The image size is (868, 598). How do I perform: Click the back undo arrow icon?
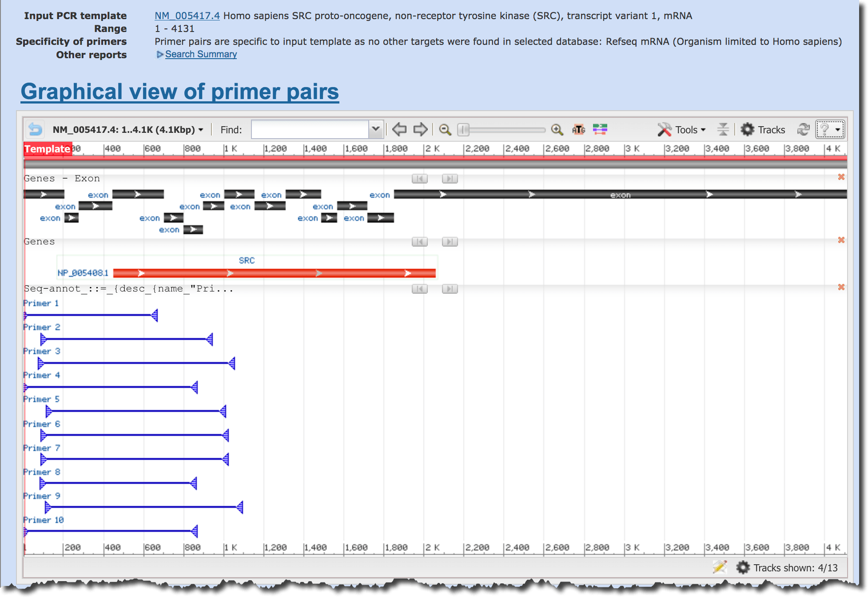point(35,129)
